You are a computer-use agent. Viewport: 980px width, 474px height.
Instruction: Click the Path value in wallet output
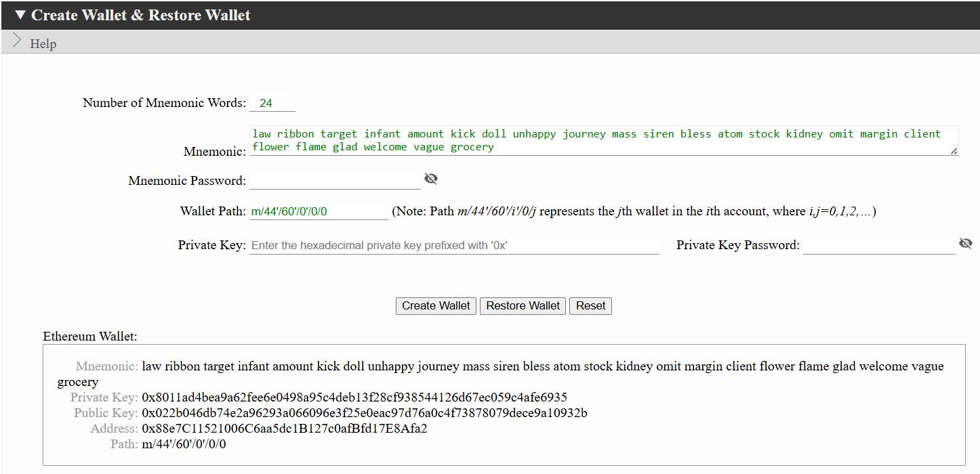pos(184,444)
